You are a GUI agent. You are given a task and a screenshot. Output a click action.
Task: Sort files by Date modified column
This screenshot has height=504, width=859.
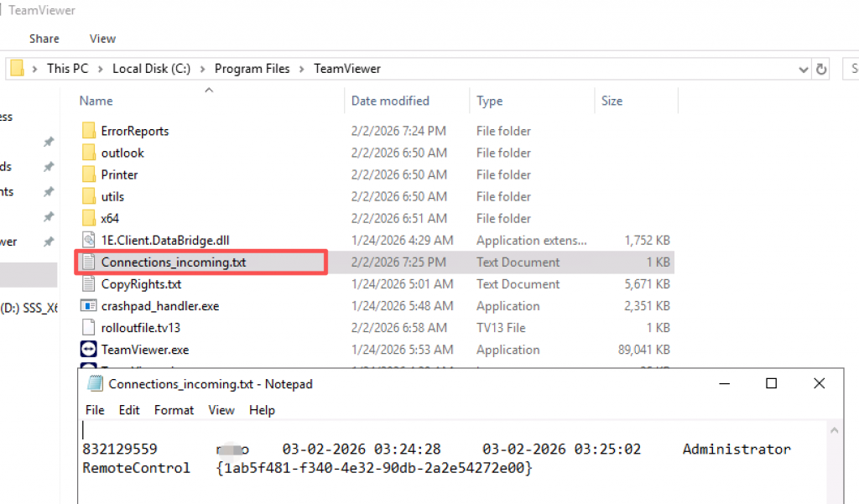[x=390, y=101]
